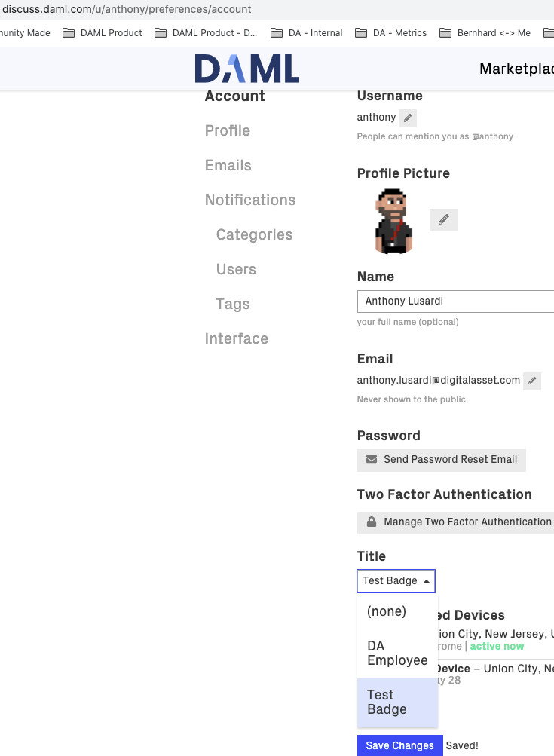The image size is (554, 756).
Task: Go to Emails preferences
Action: tap(228, 165)
